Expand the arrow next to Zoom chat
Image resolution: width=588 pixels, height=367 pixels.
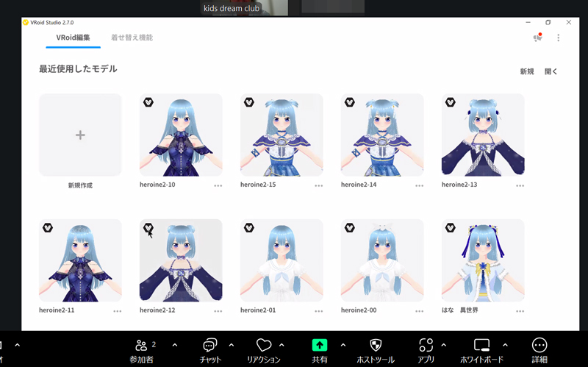[x=232, y=344]
